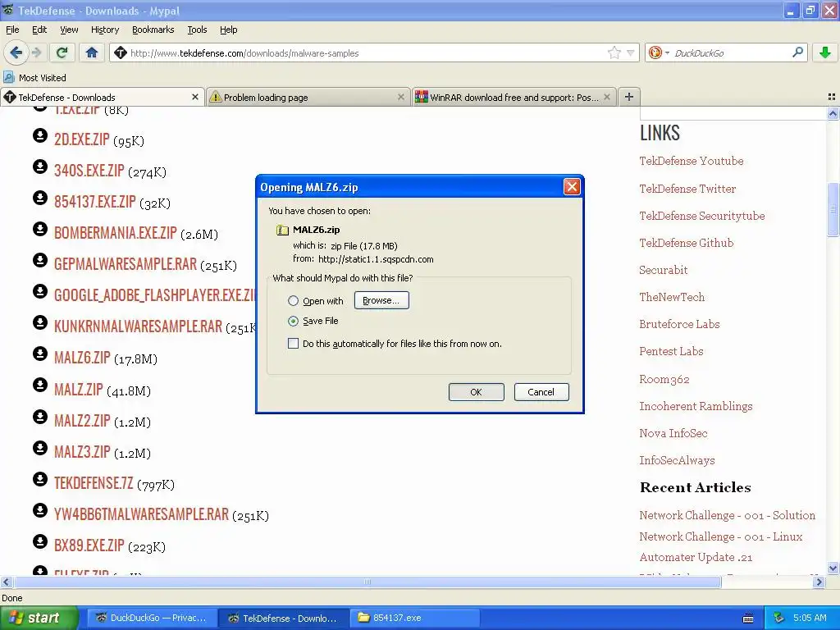Image resolution: width=840 pixels, height=630 pixels.
Task: Cancel the MALZ6.zip download dialog
Action: tap(541, 392)
